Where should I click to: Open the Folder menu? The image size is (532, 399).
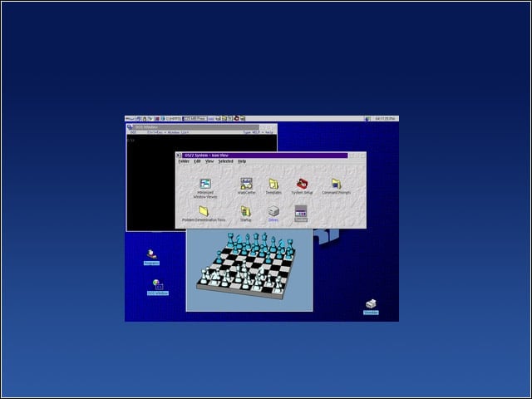pos(184,161)
